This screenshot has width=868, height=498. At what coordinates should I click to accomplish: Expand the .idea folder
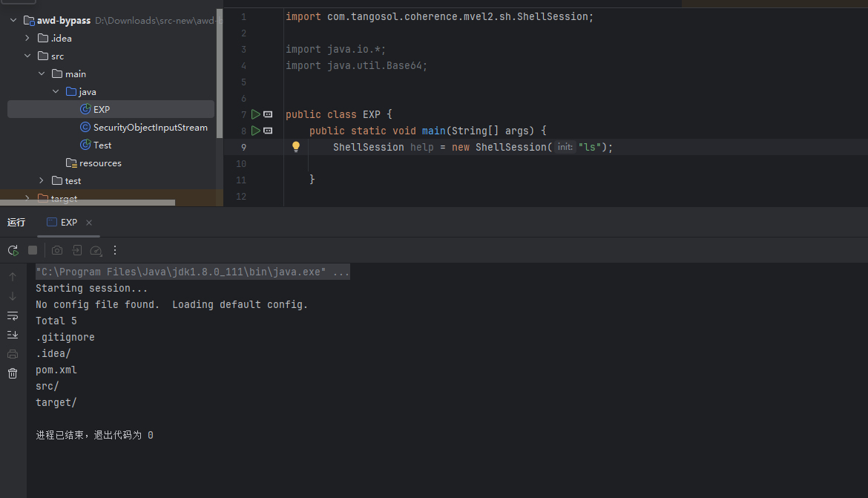pyautogui.click(x=28, y=38)
